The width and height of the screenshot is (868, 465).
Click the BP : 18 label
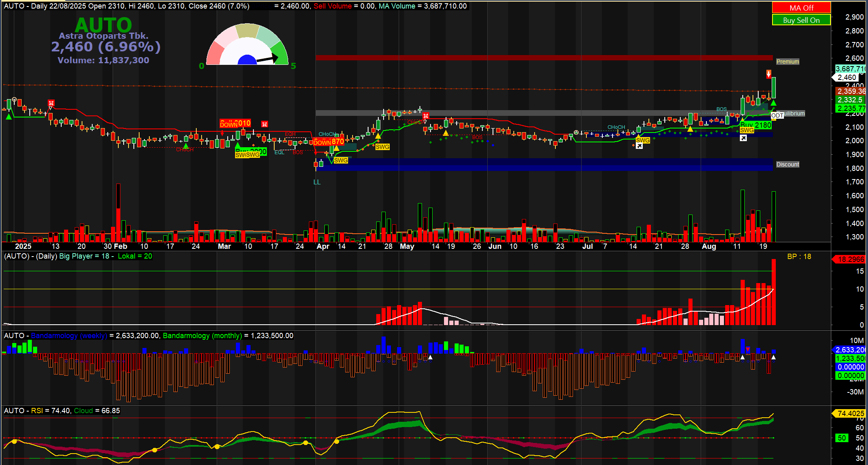pos(799,257)
